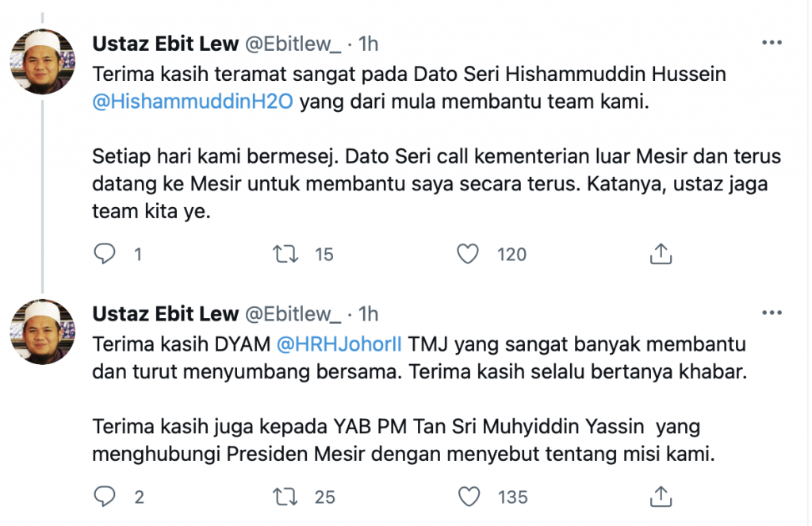Share the first tweet about Dato Seri
The height and width of the screenshot is (526, 812).
pos(661,254)
